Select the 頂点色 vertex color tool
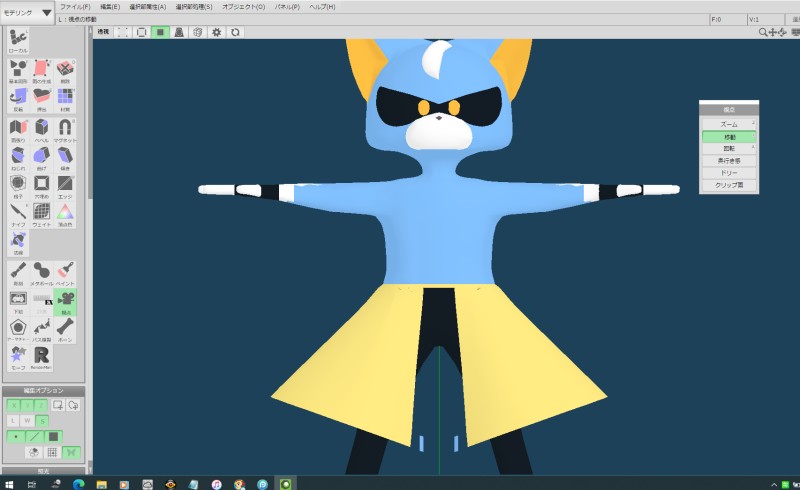The width and height of the screenshot is (800, 490). tap(65, 215)
